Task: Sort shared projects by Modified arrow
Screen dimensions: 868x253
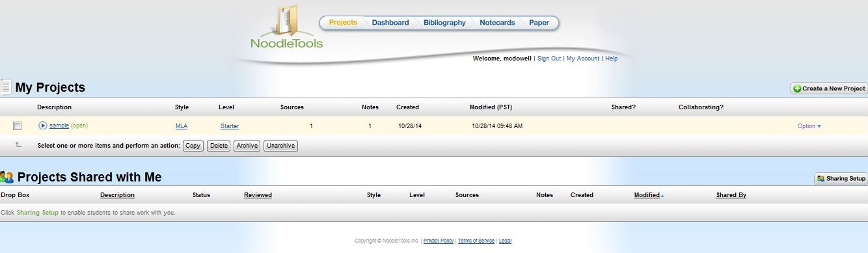Action: tap(662, 195)
